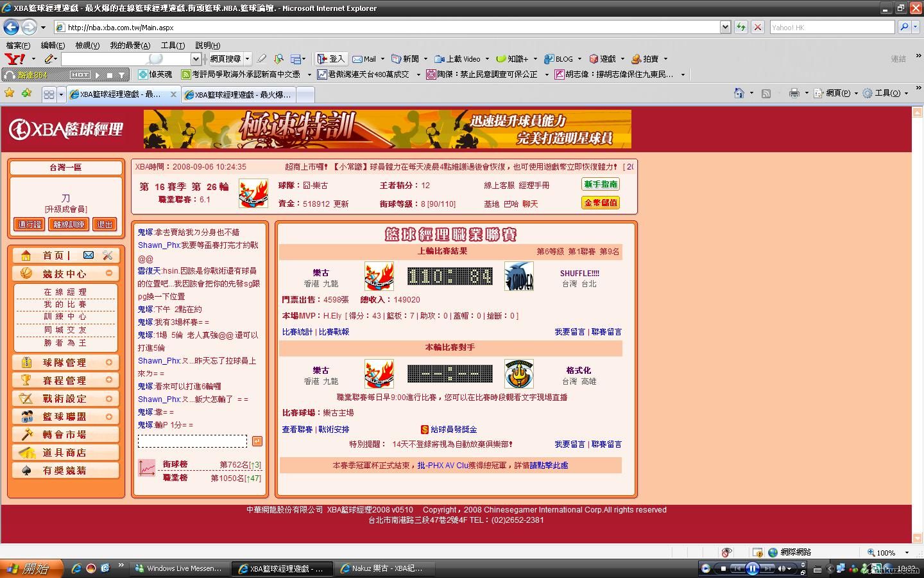Click the Windows 開始 Start button
Image resolution: width=924 pixels, height=578 pixels.
(31, 568)
